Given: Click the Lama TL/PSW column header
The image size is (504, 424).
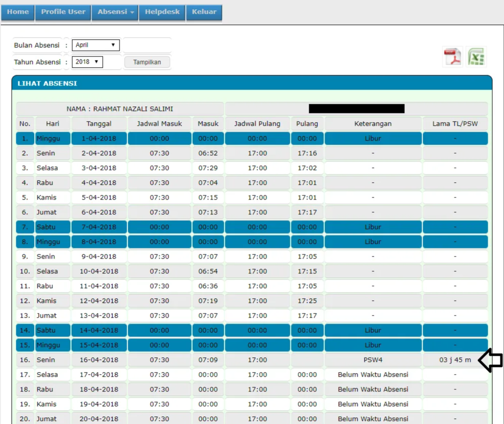Looking at the screenshot, I should click(x=455, y=124).
